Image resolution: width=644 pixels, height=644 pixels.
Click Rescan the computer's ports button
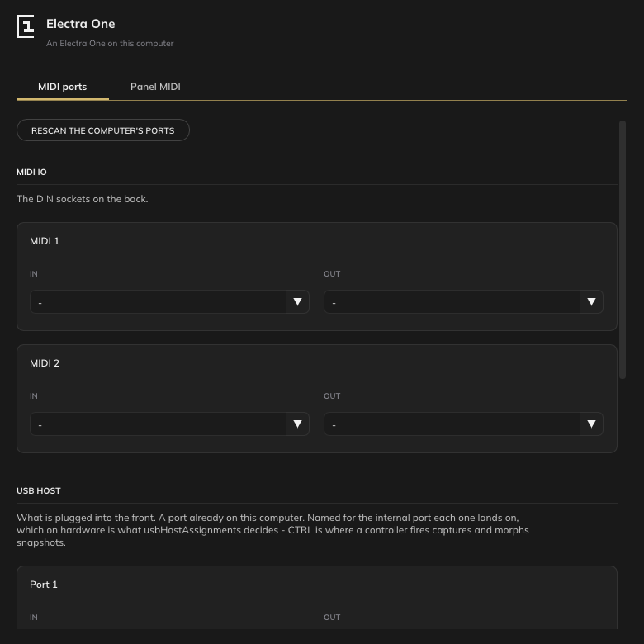103,130
